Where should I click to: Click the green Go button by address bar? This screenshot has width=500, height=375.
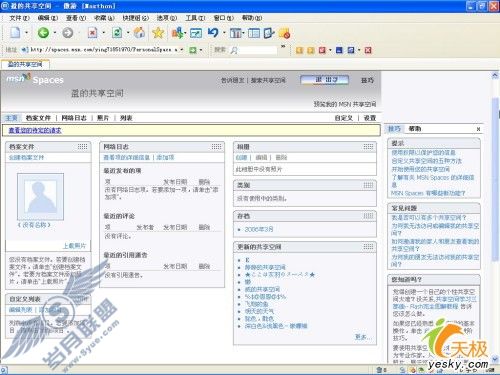193,50
